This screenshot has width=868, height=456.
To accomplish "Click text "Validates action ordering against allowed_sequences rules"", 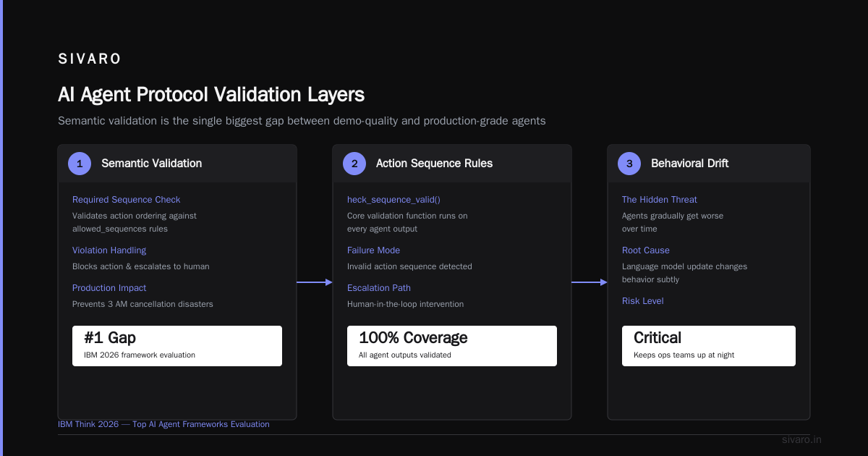I will [135, 222].
